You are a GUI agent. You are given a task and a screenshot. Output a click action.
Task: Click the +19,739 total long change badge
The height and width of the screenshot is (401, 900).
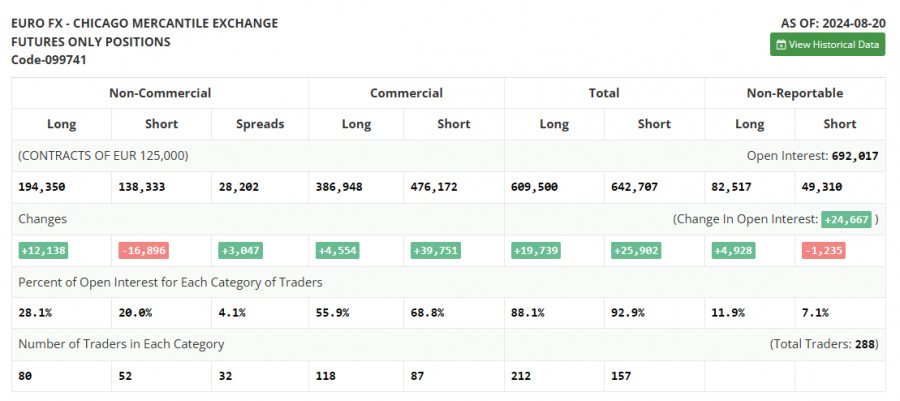(x=537, y=250)
